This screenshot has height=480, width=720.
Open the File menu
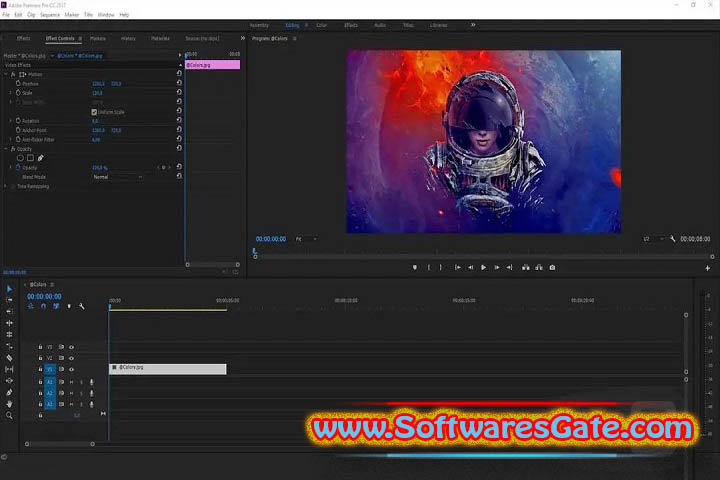coord(6,15)
